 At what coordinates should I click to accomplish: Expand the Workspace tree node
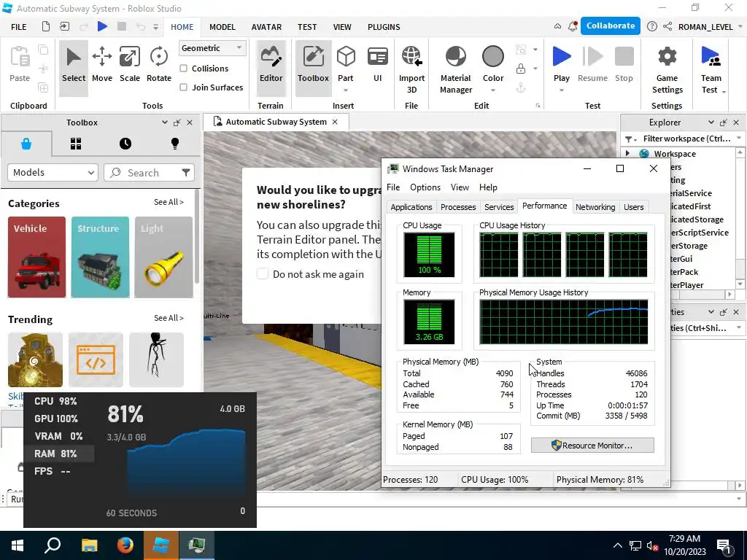point(628,153)
